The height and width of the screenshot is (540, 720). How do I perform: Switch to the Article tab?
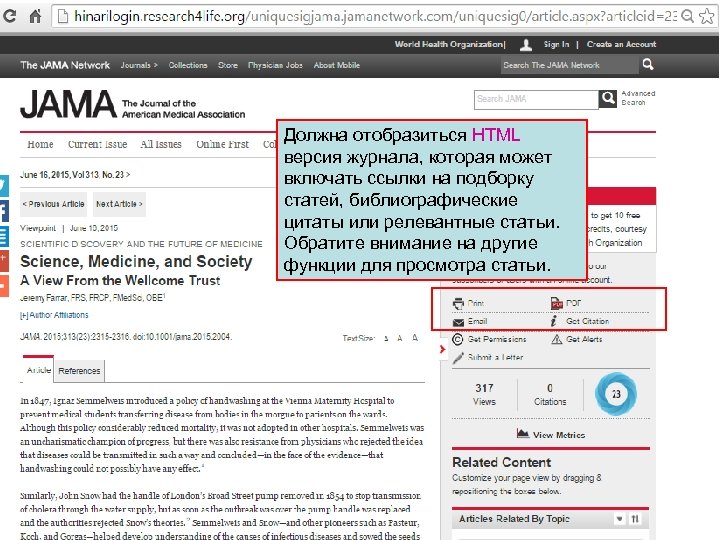tap(38, 369)
